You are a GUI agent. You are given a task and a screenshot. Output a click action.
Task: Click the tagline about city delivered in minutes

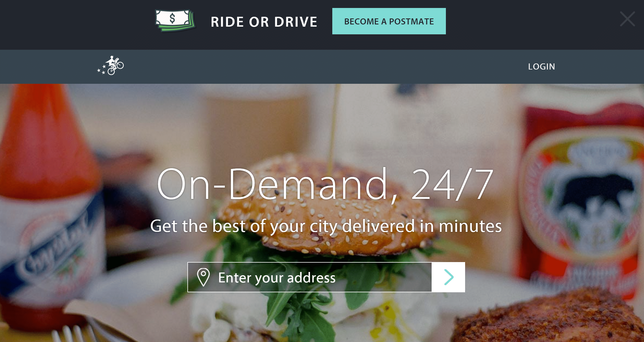pos(326,226)
